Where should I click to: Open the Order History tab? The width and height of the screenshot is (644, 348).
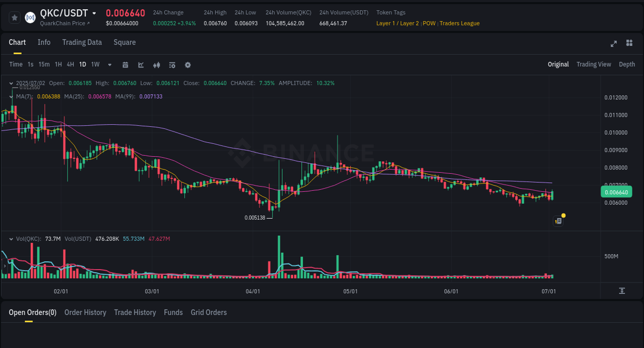click(85, 312)
